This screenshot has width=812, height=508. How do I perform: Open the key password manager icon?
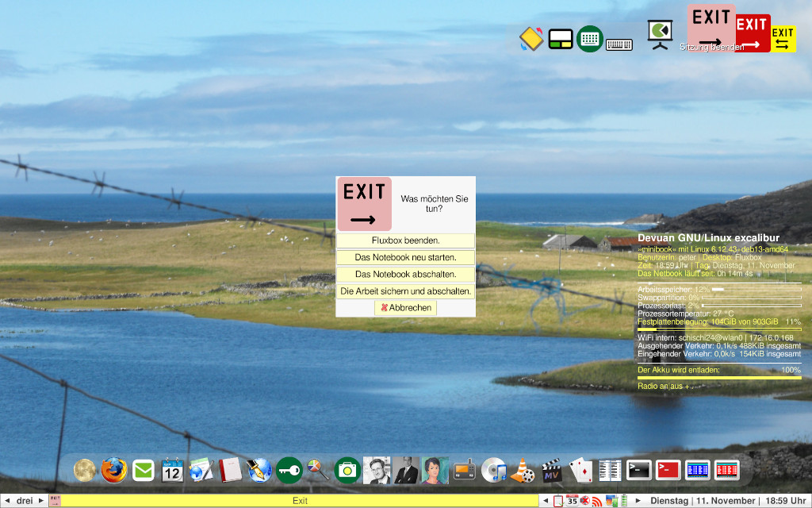click(x=289, y=469)
